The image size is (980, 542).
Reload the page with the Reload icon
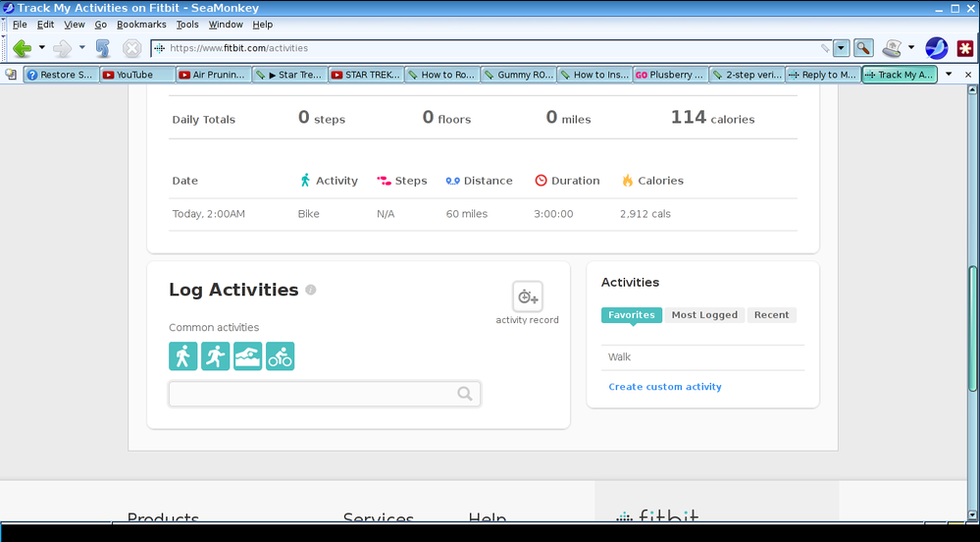(x=102, y=48)
